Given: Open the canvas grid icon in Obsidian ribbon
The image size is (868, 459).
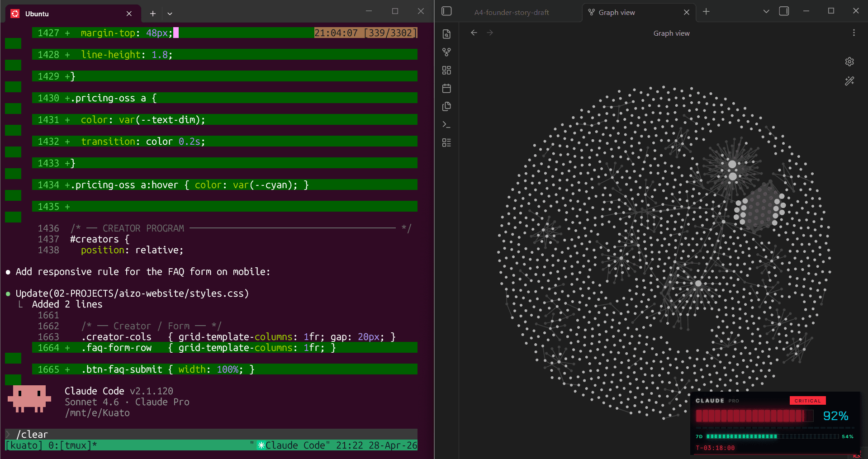Looking at the screenshot, I should (x=446, y=70).
